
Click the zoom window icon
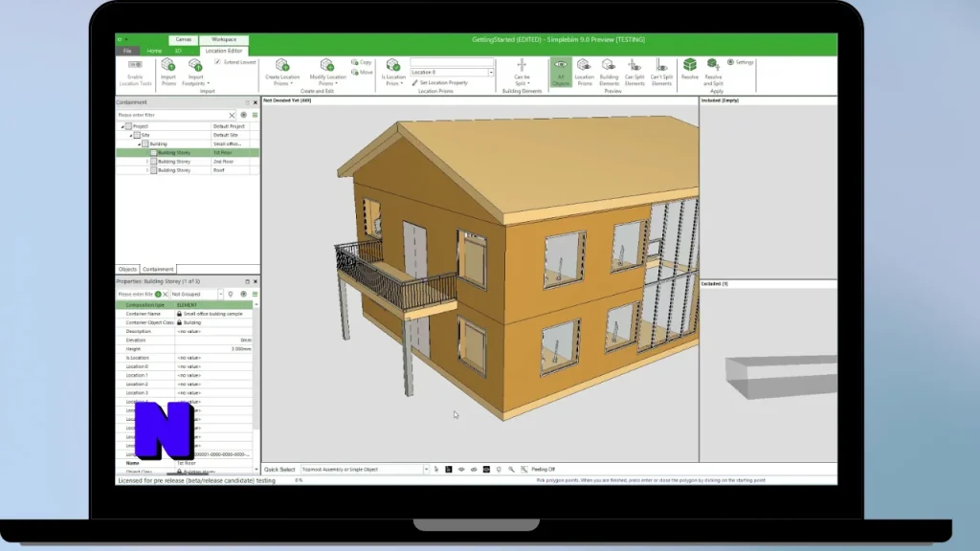tap(523, 469)
